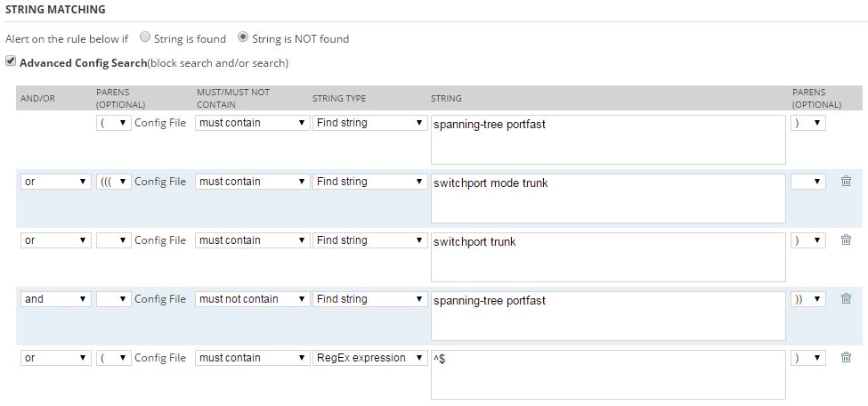Screen dimensions: 868x406
Task: Click the 'switchport trunk' string text box
Action: tap(608, 256)
